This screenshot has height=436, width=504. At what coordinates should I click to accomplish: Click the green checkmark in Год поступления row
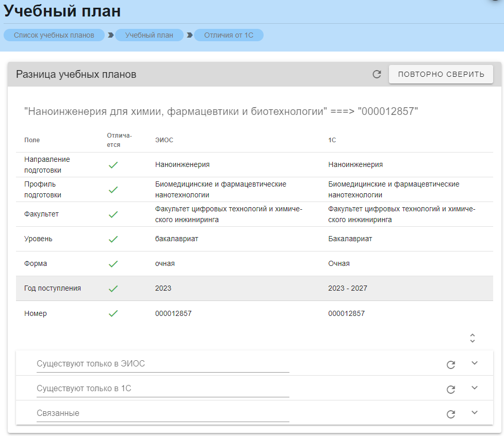(x=113, y=289)
